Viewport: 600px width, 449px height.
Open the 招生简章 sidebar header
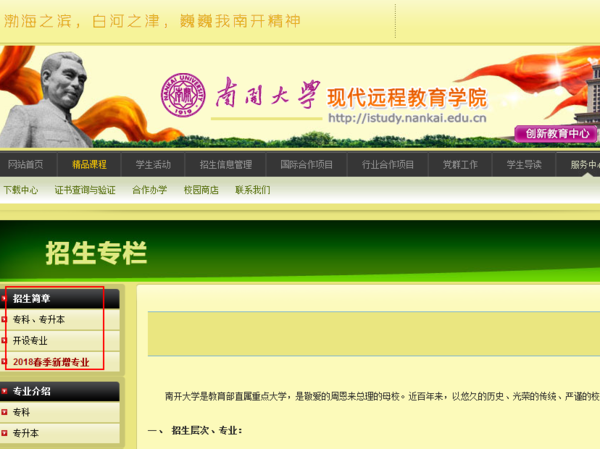coord(60,299)
